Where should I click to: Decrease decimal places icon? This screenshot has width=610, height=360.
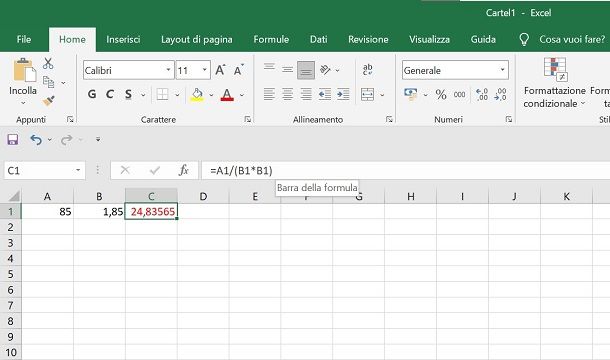500,94
